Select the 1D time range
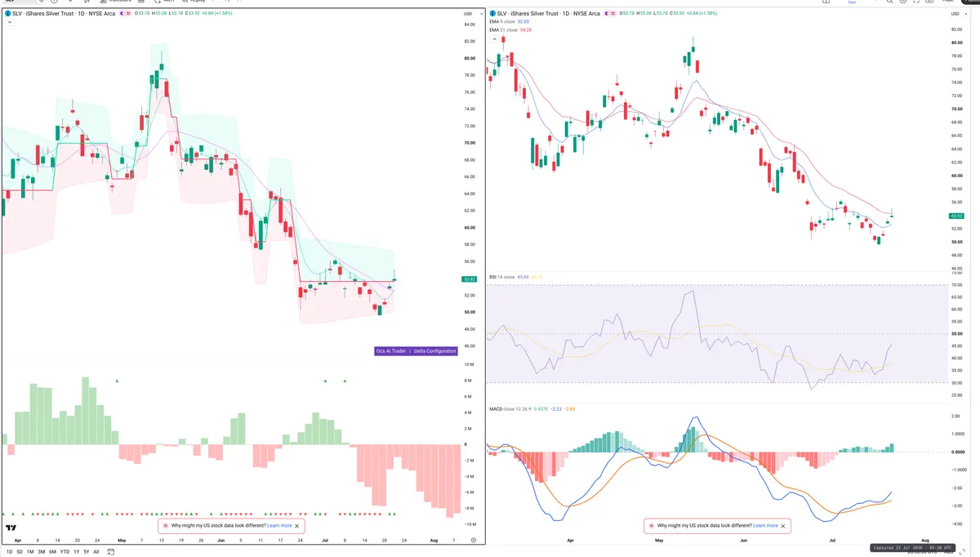 tap(9, 552)
